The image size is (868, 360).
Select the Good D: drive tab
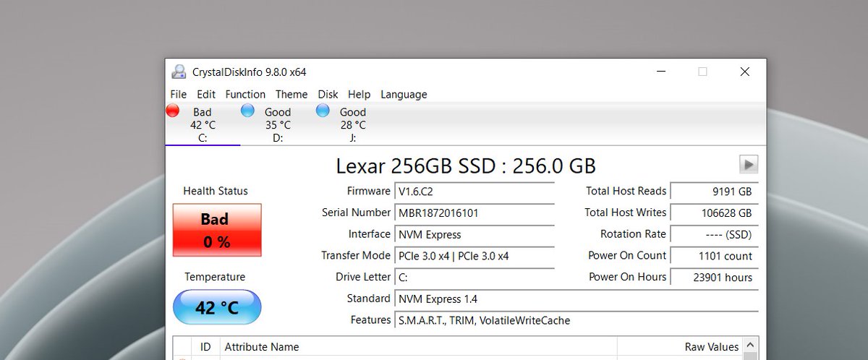point(278,124)
